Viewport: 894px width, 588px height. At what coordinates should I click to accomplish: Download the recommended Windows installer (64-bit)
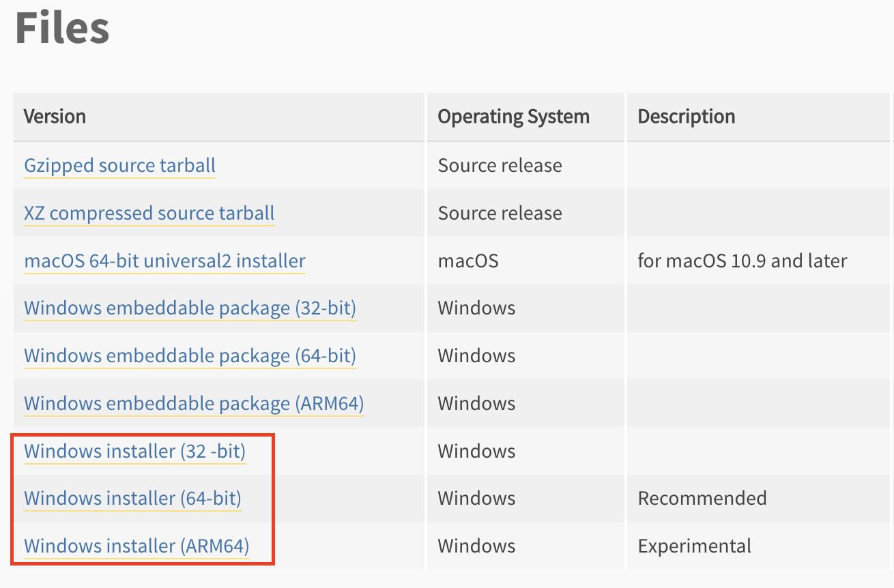[x=132, y=498]
